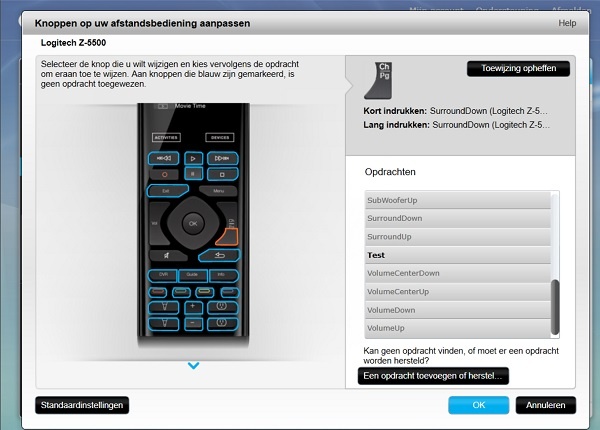Reset using the Standaardinstellingen button

pos(82,405)
